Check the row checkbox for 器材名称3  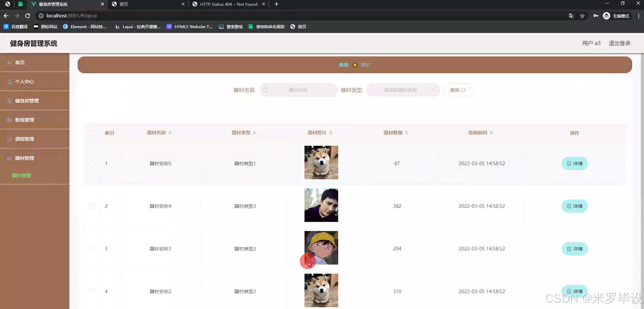[x=93, y=249]
